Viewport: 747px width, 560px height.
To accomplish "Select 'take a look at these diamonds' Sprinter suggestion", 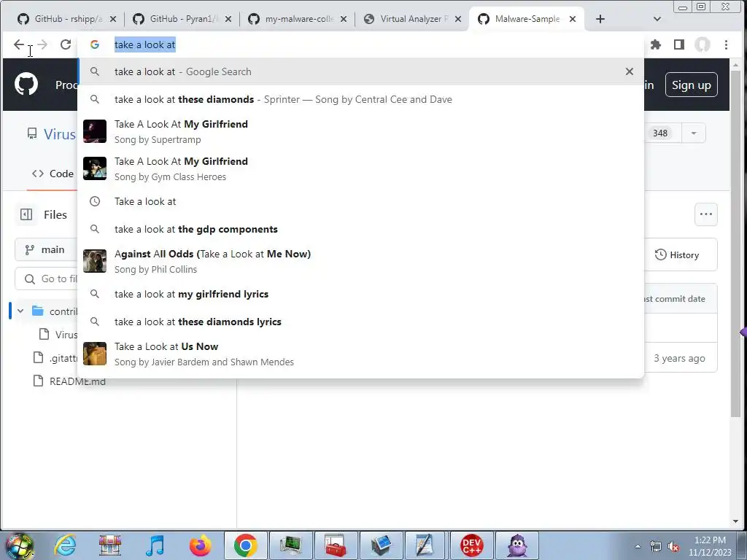I will point(360,99).
